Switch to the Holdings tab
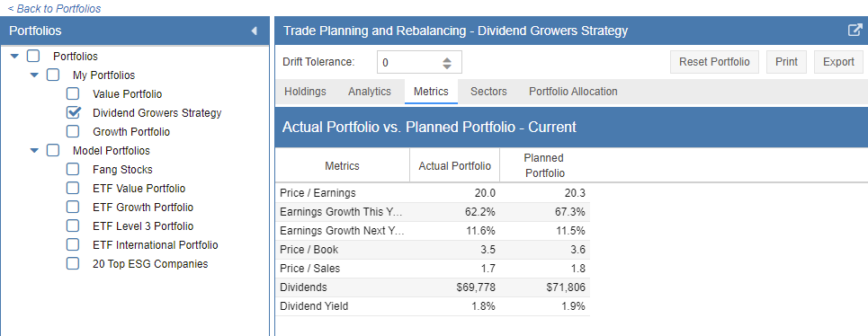868x336 pixels. 305,92
